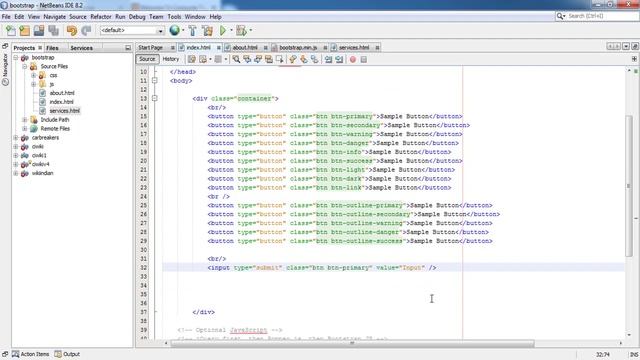Click the Save All toolbar icon
This screenshot has width=640, height=360.
point(53,31)
